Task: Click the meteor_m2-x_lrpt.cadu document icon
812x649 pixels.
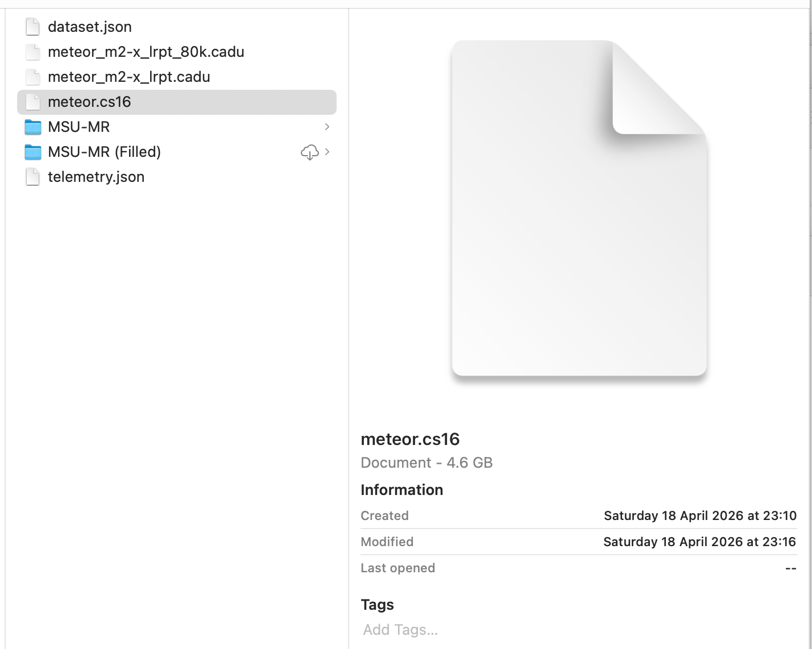Action: pyautogui.click(x=33, y=77)
